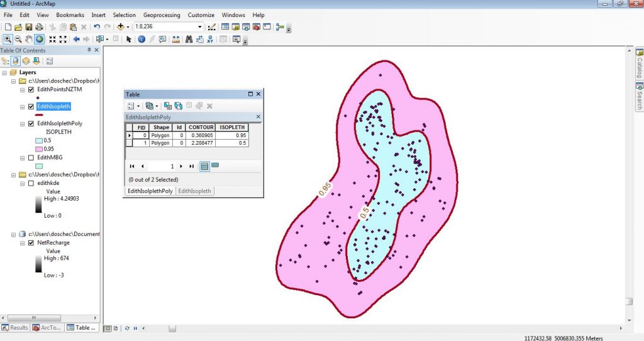This screenshot has height=341, width=644.
Task: Open the Results tab at bottom
Action: tap(15, 327)
